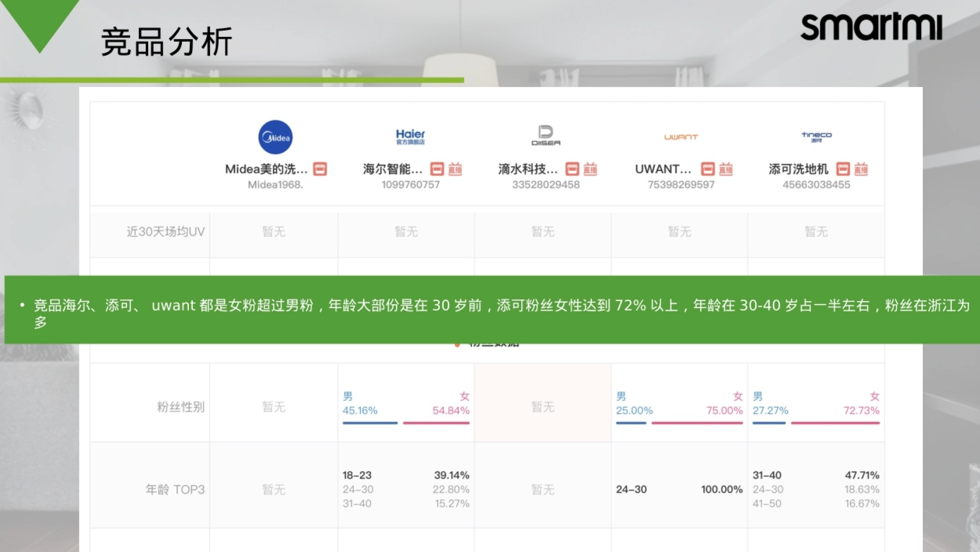Click the live badge next to 添可洗地机
980x552 pixels.
(x=861, y=169)
